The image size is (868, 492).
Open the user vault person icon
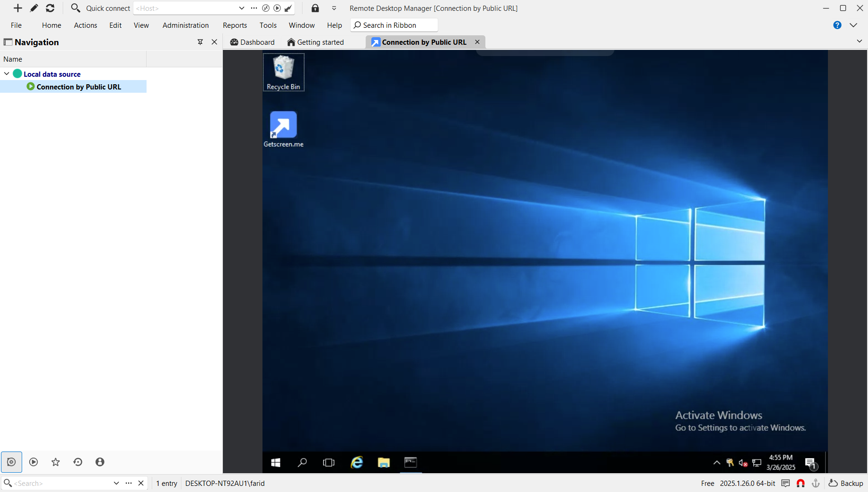(x=100, y=462)
